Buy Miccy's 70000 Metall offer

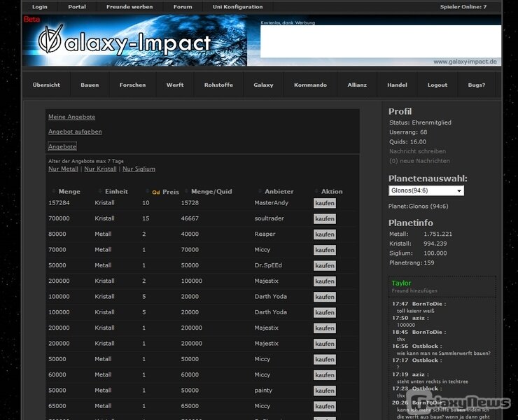coord(325,250)
